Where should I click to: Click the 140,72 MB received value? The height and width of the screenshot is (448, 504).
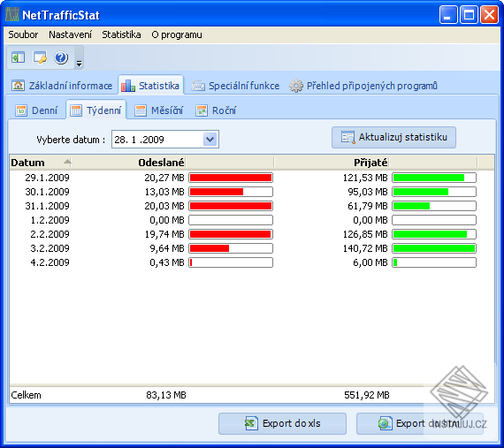click(x=365, y=248)
